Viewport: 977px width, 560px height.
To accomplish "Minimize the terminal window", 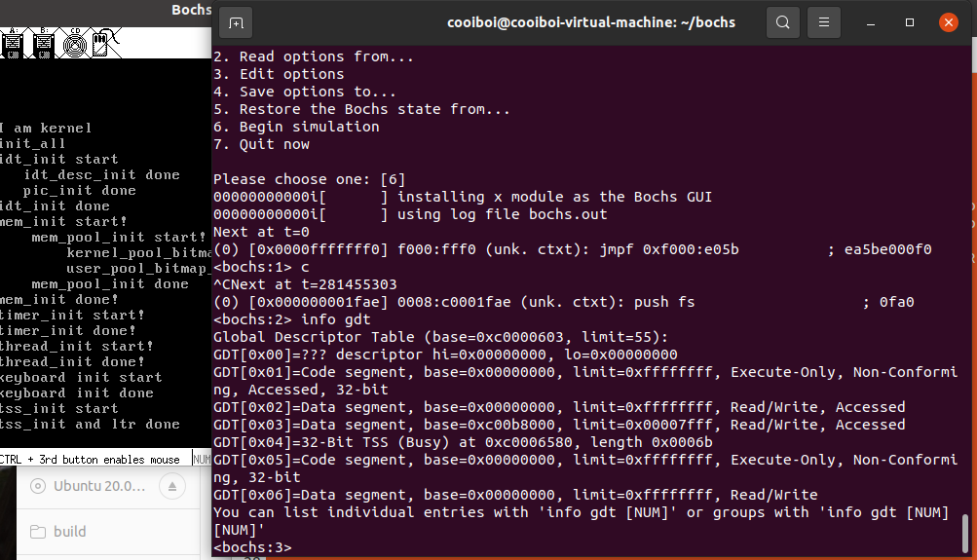I will 871,23.
